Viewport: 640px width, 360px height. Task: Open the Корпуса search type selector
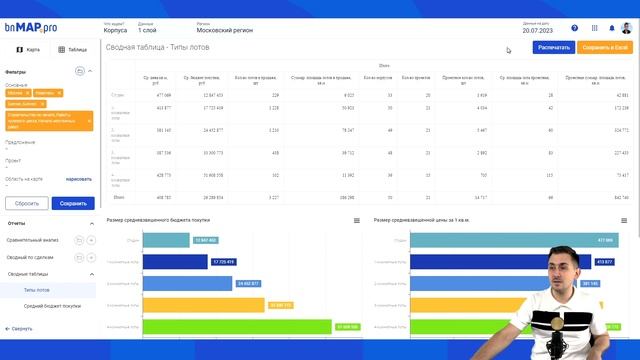pyautogui.click(x=115, y=28)
